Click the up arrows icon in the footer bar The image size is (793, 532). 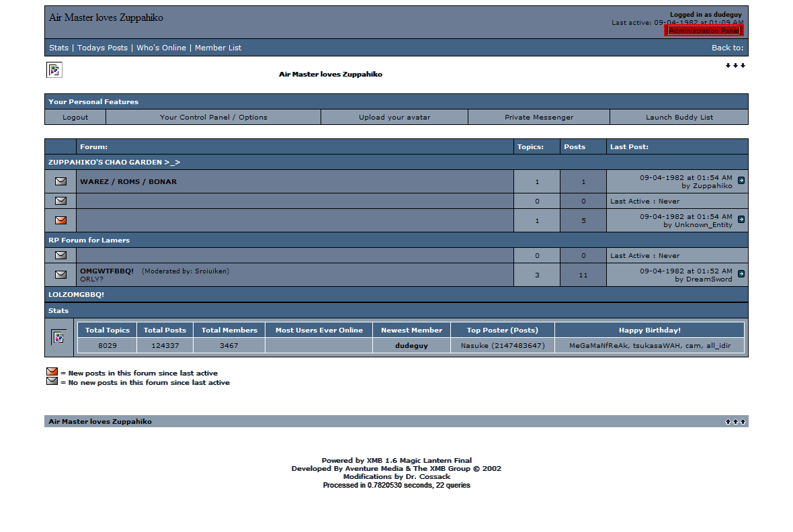point(735,422)
